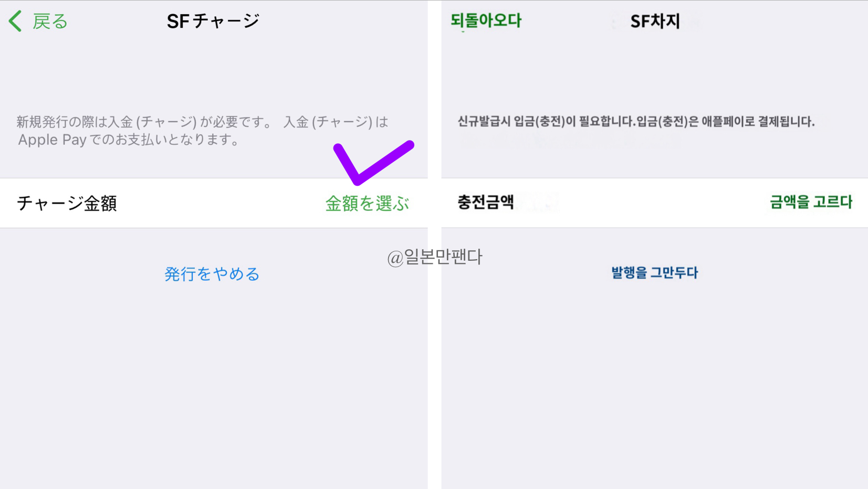
Task: Tap the チャージ金額 label
Action: (x=67, y=204)
